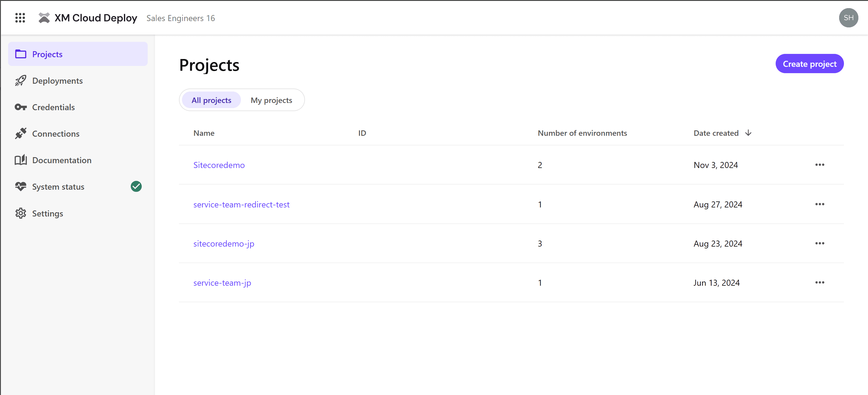This screenshot has width=868, height=395.
Task: Open the Sitecoredemo row options menu
Action: click(820, 165)
